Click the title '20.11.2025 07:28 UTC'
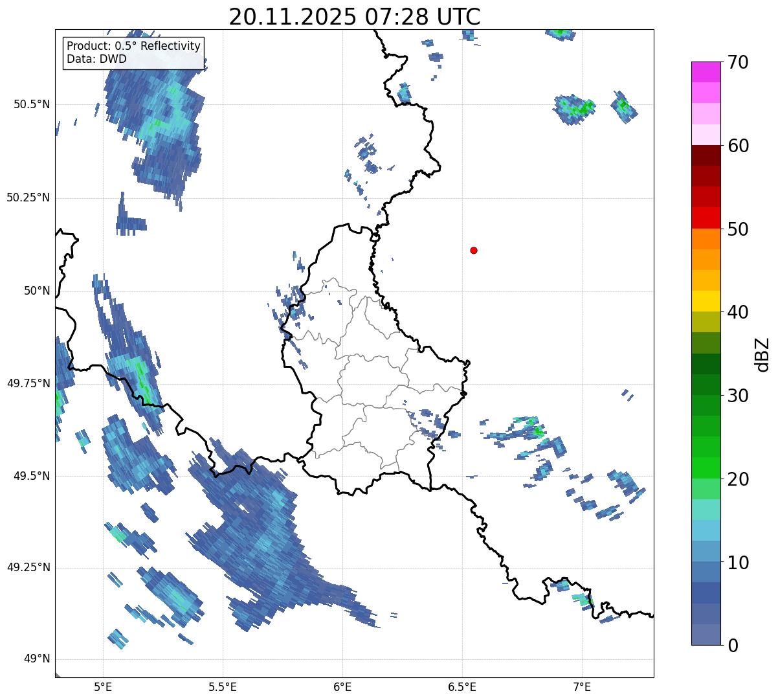 tap(355, 16)
